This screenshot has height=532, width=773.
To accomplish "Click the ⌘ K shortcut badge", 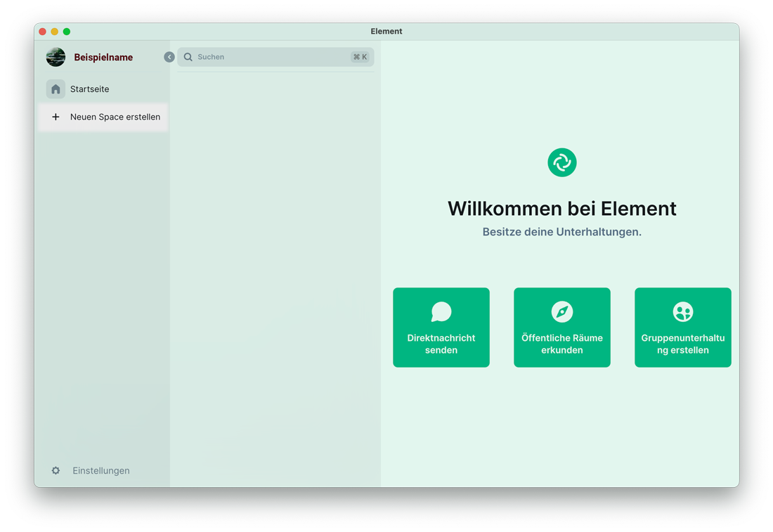I will click(360, 57).
